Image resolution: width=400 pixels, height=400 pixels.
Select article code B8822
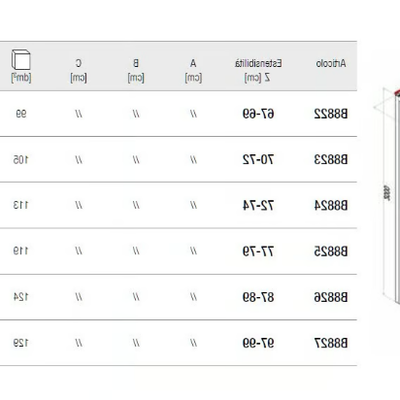331,114
